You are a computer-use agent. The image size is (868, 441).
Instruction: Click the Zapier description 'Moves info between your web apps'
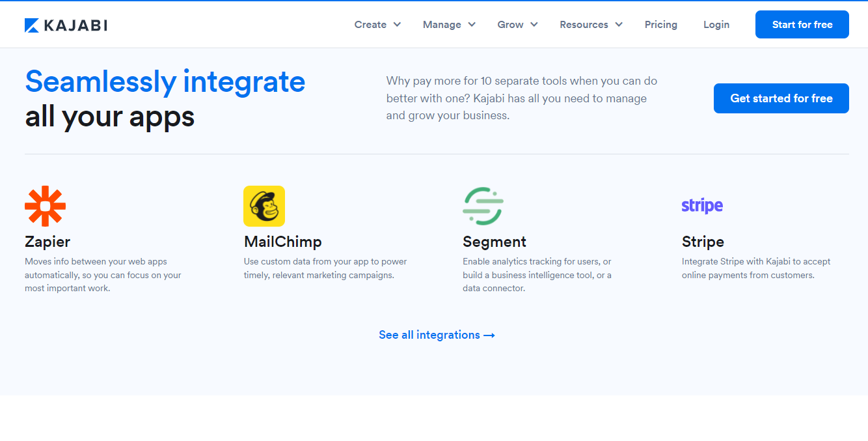click(103, 275)
